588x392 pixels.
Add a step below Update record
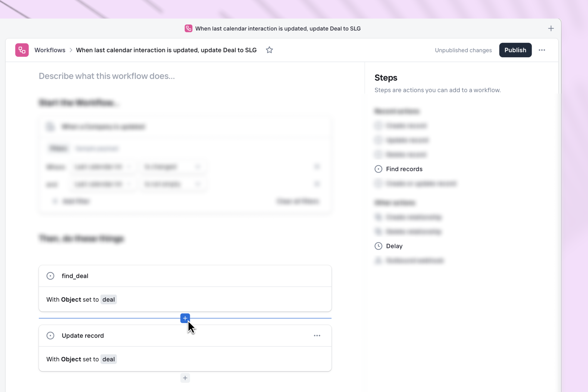pos(185,378)
